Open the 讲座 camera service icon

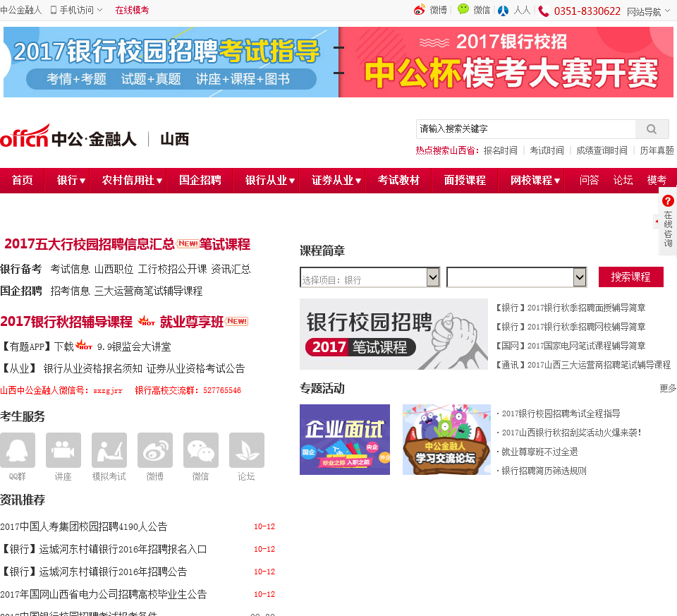tap(63, 450)
